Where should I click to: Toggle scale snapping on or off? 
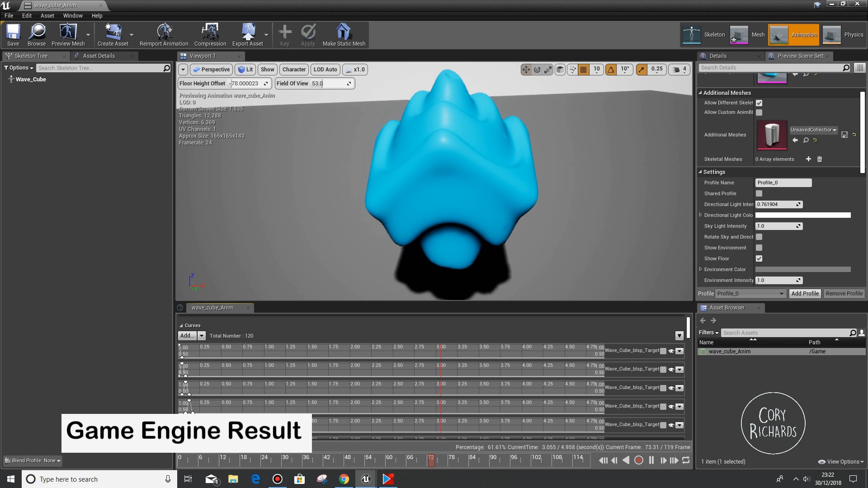pyautogui.click(x=642, y=70)
